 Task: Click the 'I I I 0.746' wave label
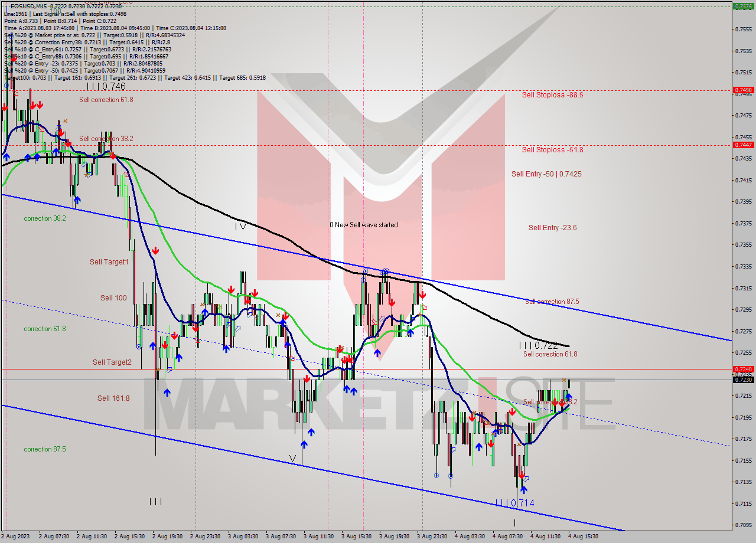coord(106,86)
